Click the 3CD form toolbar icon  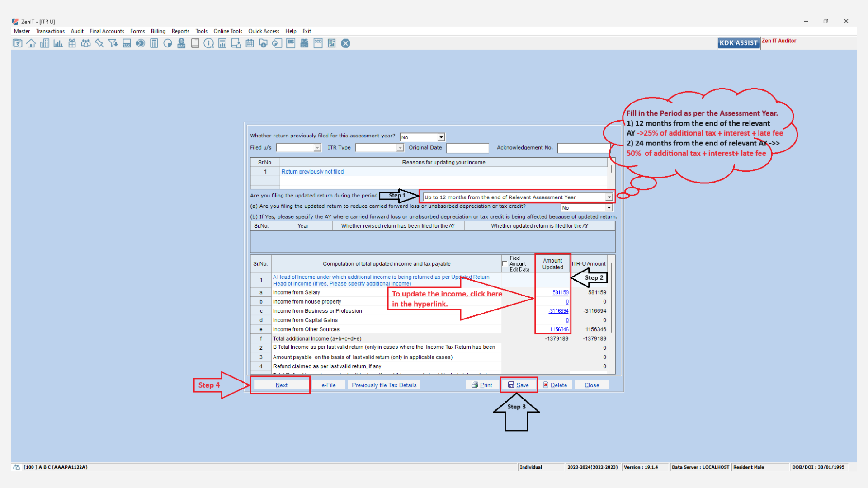(x=318, y=43)
